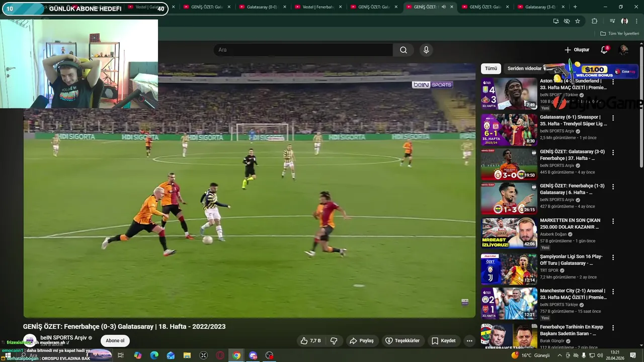Viewport: 644px width, 362px height.
Task: Open Chrome media control icon
Action: tap(612, 21)
